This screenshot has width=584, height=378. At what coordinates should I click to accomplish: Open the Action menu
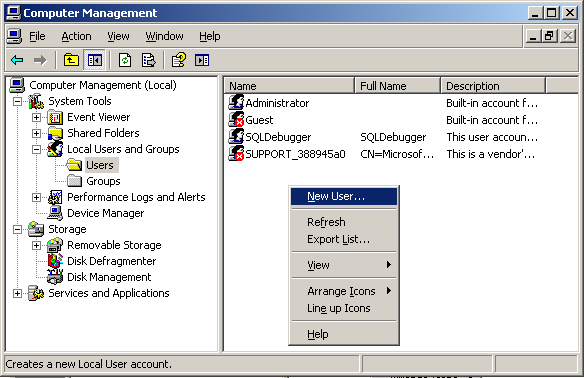click(x=76, y=36)
